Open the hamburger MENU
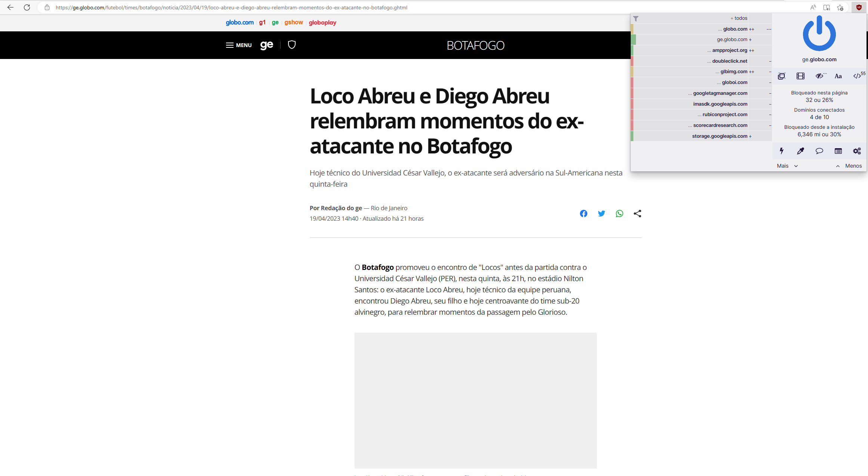Viewport: 868px width, 476px height. pyautogui.click(x=238, y=45)
